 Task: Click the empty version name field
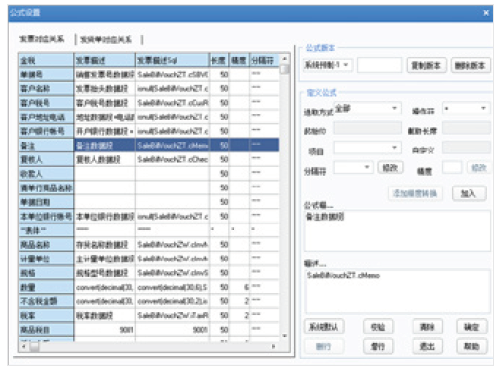point(379,65)
